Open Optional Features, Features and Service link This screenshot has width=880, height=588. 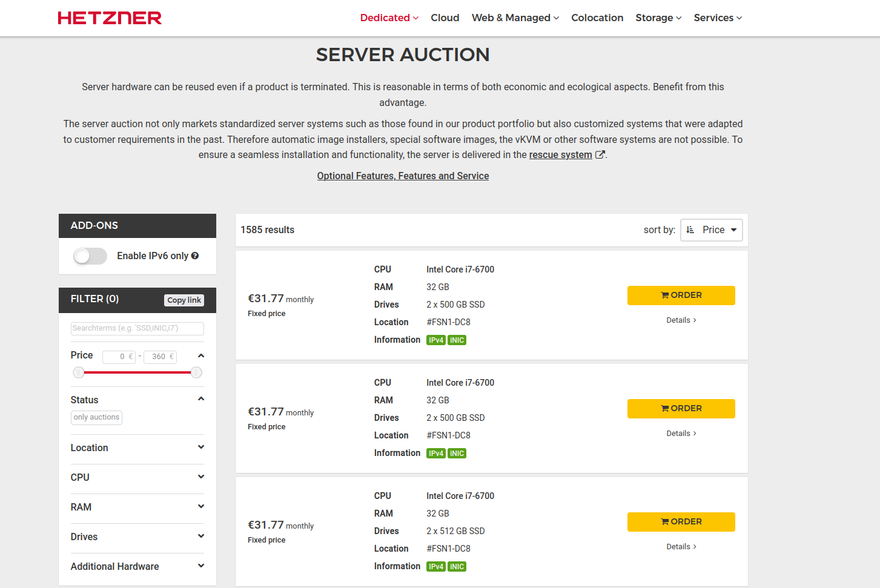[x=403, y=176]
